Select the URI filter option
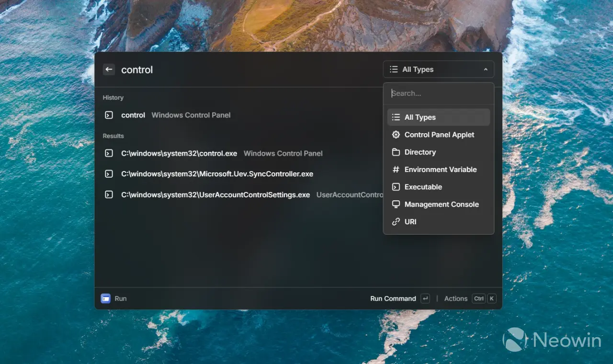Screen dimensions: 613x364 tap(438, 222)
